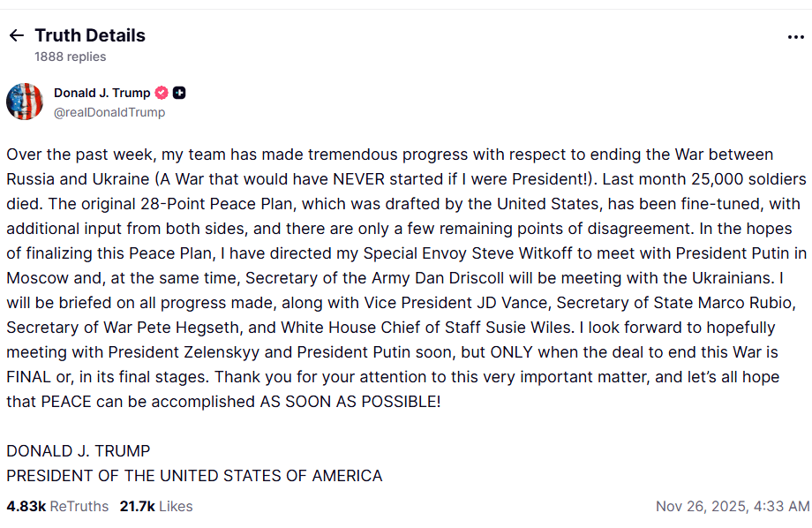View the 1888 replies count
Viewport: 812px width, 528px height.
pos(70,57)
